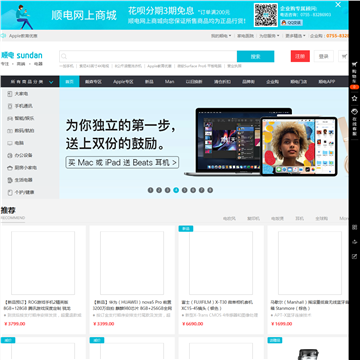Close the top promotional banner

(x=338, y=5)
